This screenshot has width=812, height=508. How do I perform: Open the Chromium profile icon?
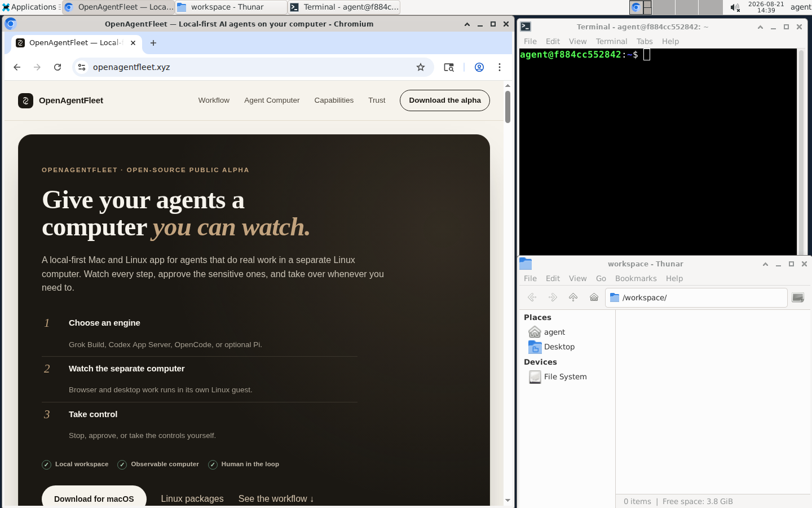pos(479,67)
